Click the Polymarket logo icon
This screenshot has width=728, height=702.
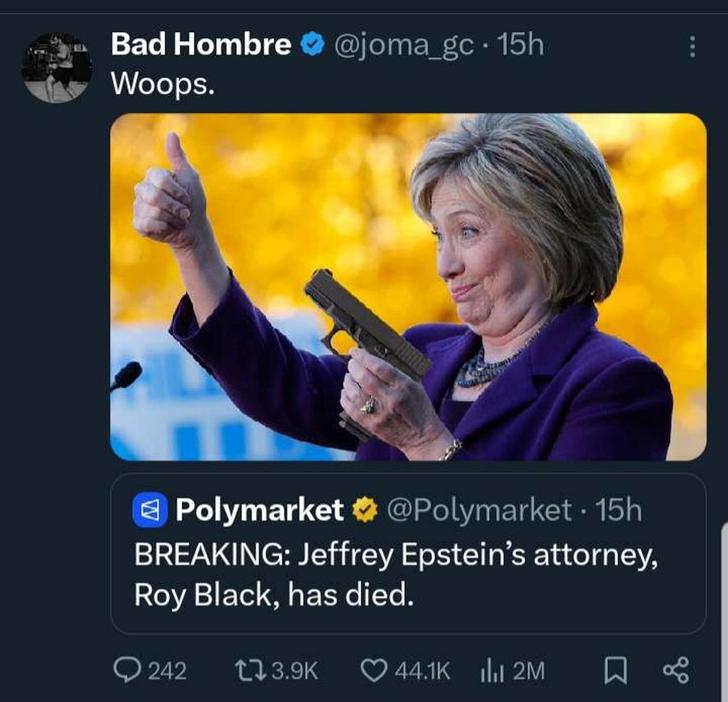(150, 510)
